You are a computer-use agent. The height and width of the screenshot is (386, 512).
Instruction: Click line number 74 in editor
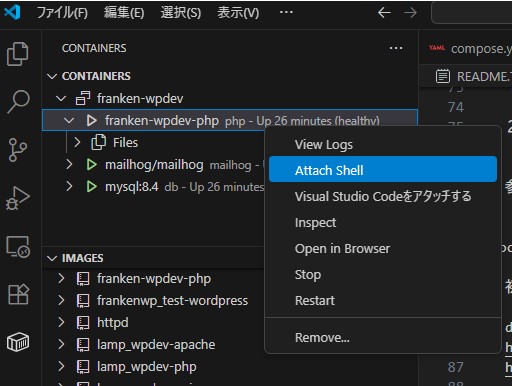pyautogui.click(x=455, y=107)
